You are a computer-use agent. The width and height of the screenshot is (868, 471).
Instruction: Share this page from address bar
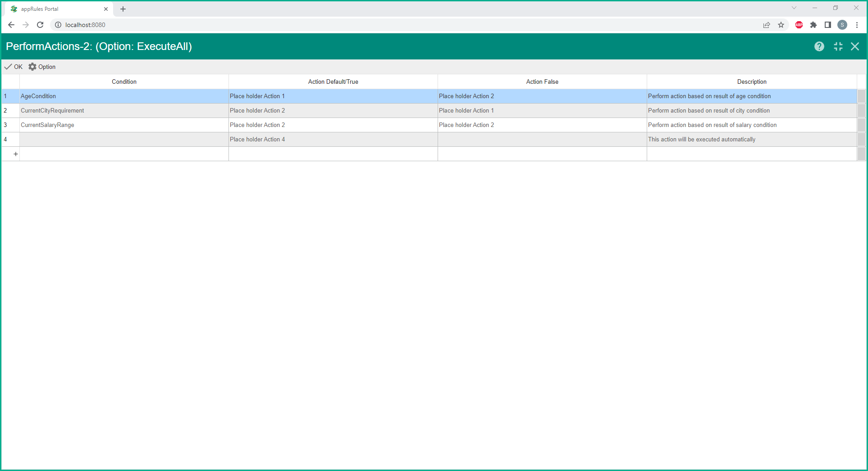[766, 25]
